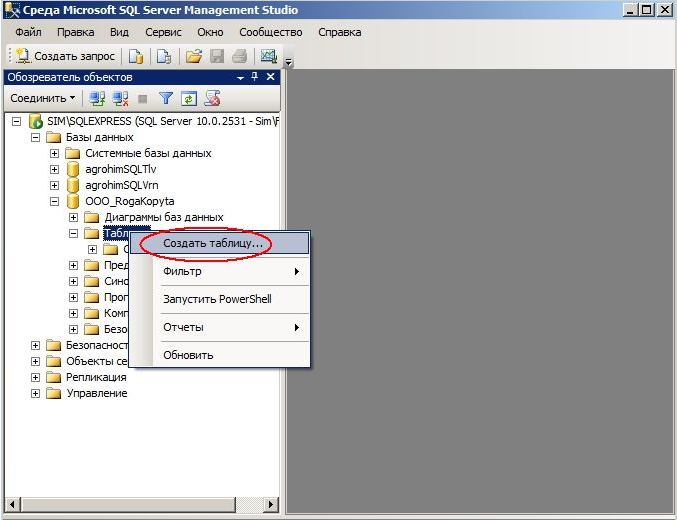The image size is (677, 520).
Task: Click the server icon beside SIM\SQLEXPRESS
Action: (x=35, y=121)
